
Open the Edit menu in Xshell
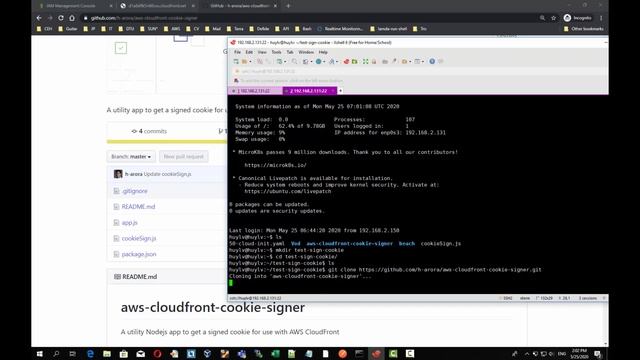click(249, 52)
